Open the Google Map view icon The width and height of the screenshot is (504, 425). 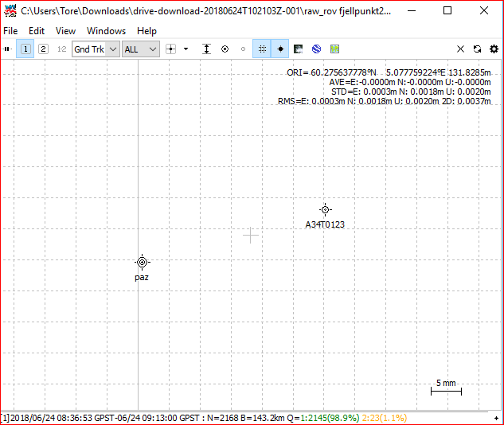(334, 49)
